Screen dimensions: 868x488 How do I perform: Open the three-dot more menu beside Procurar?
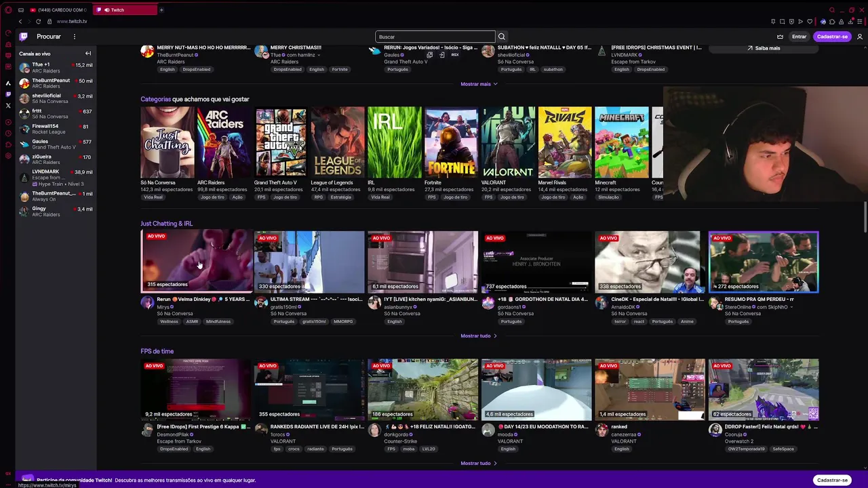(x=75, y=37)
